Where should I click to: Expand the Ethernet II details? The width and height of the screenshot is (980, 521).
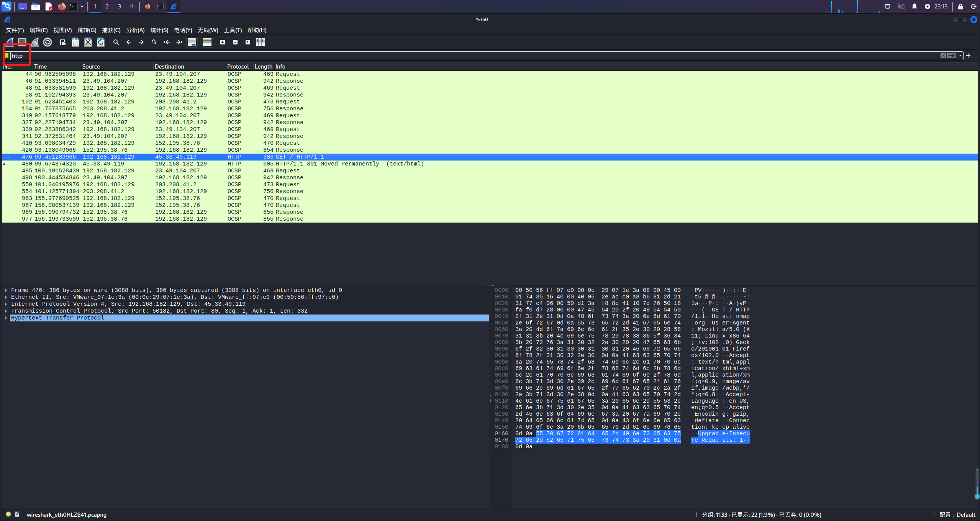(6, 297)
